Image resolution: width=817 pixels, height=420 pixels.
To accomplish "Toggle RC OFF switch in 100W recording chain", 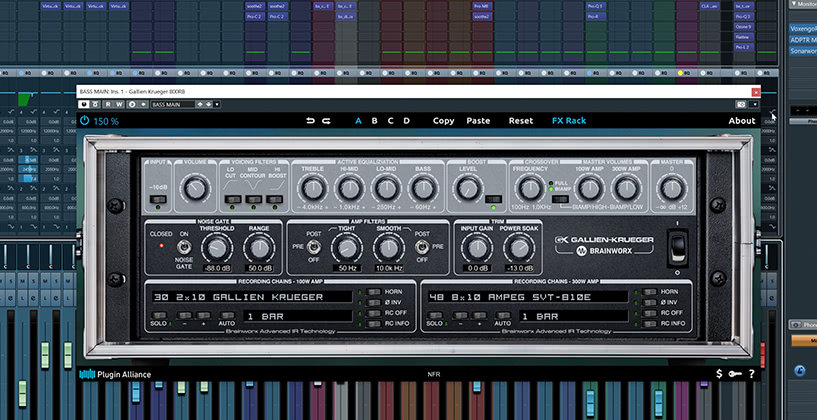I will pyautogui.click(x=374, y=313).
